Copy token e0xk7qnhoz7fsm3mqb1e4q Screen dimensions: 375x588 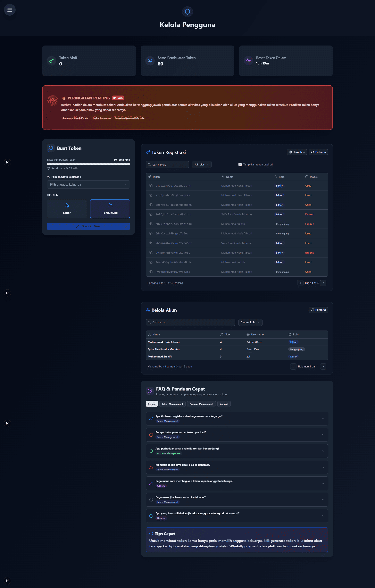151,224
